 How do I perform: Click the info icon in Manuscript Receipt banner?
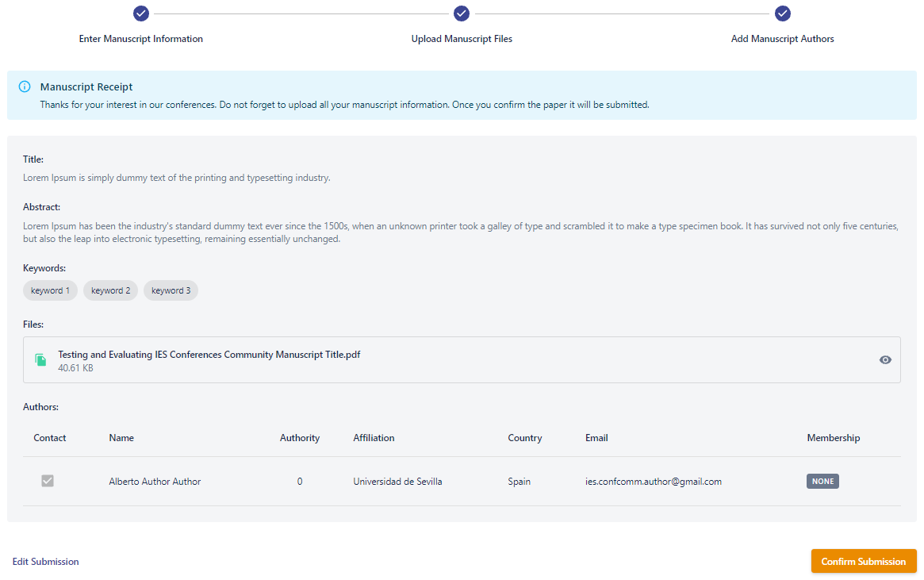[x=25, y=86]
